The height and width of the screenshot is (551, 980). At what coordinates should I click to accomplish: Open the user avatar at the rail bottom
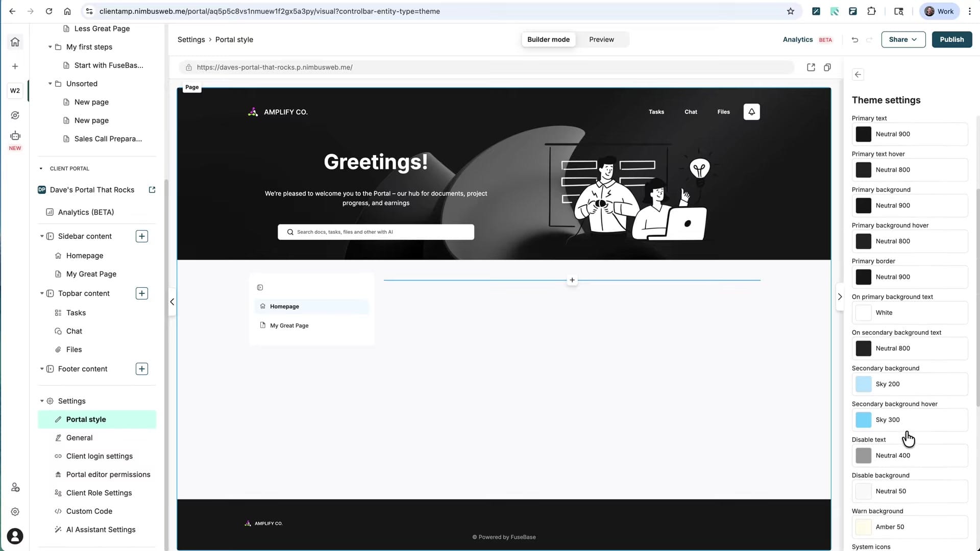15,536
